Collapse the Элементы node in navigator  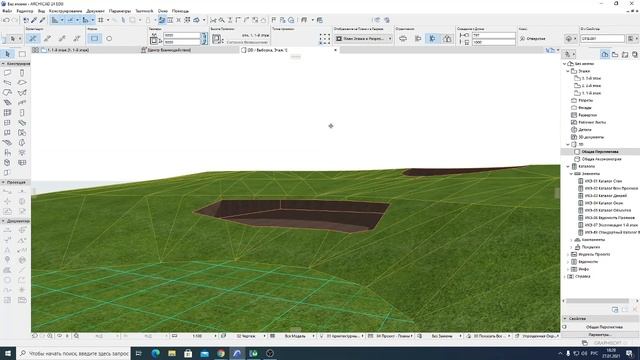571,174
